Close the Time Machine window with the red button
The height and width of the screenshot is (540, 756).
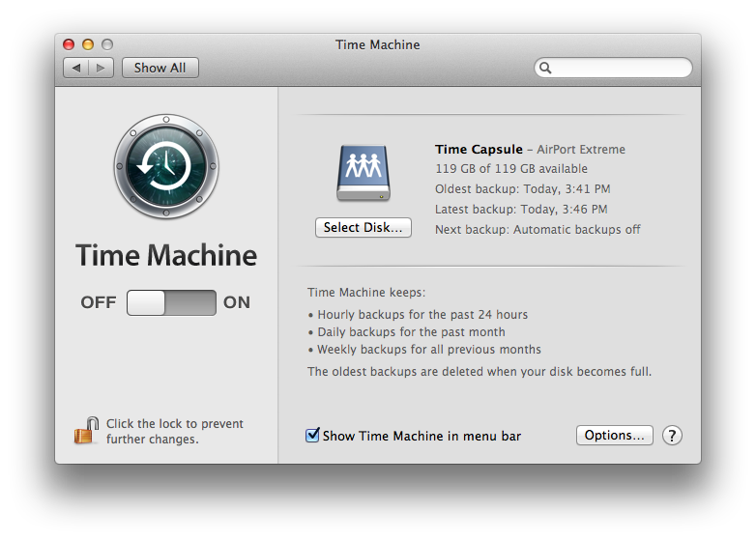coord(69,44)
